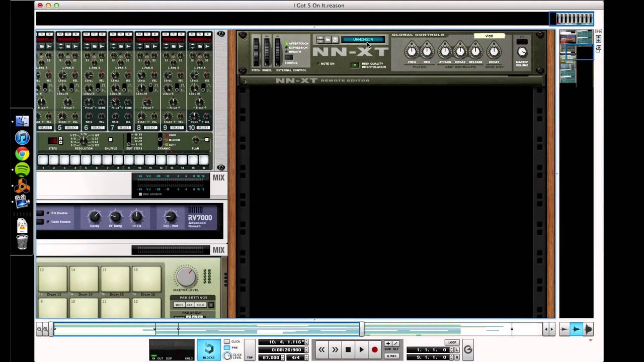Toggle the Loop button in the transport
The image size is (644, 362).
click(452, 342)
